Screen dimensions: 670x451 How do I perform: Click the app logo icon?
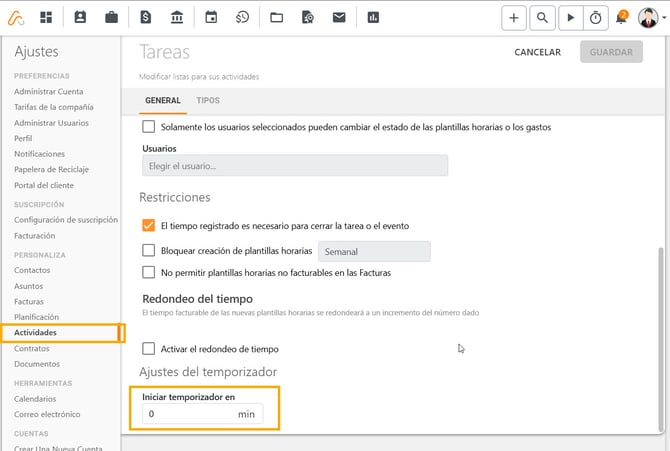[x=16, y=18]
